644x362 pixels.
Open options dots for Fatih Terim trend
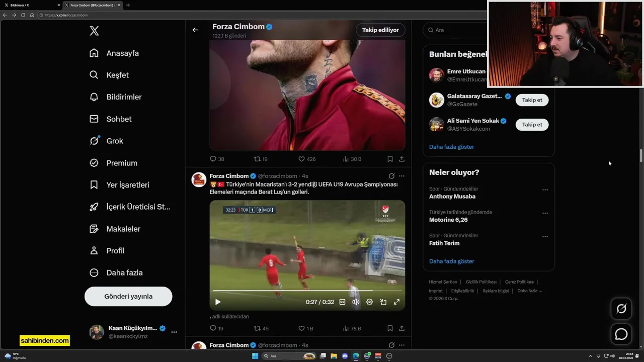click(545, 236)
